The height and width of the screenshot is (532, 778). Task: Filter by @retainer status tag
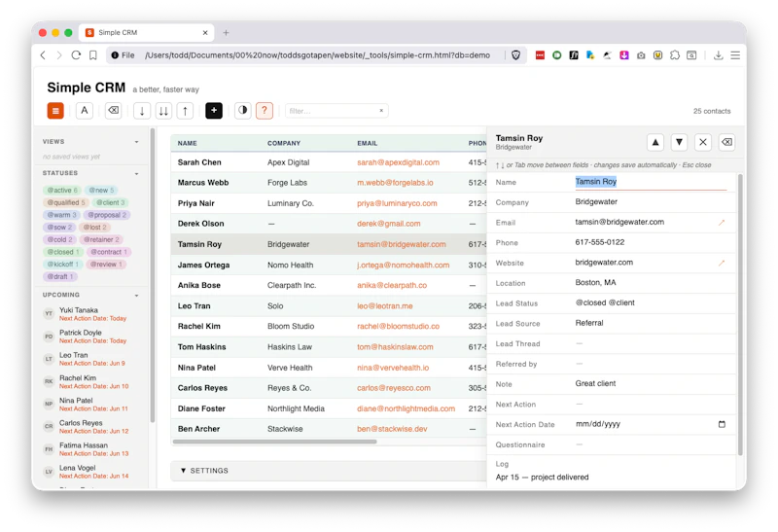101,239
